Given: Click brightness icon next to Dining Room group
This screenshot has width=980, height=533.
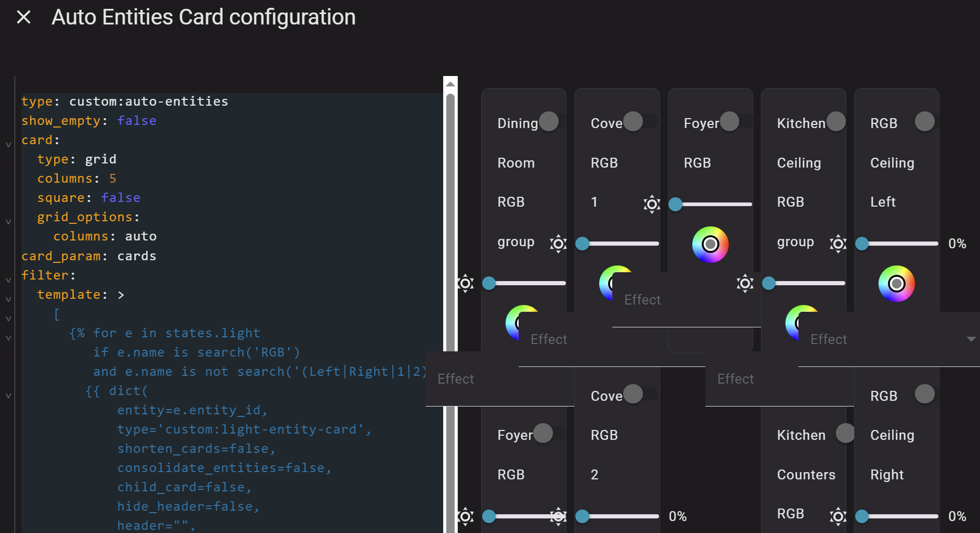Looking at the screenshot, I should click(x=558, y=244).
